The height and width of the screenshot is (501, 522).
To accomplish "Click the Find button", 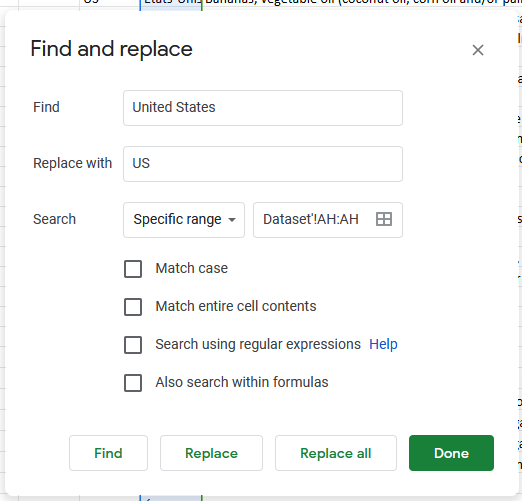I will tap(108, 453).
